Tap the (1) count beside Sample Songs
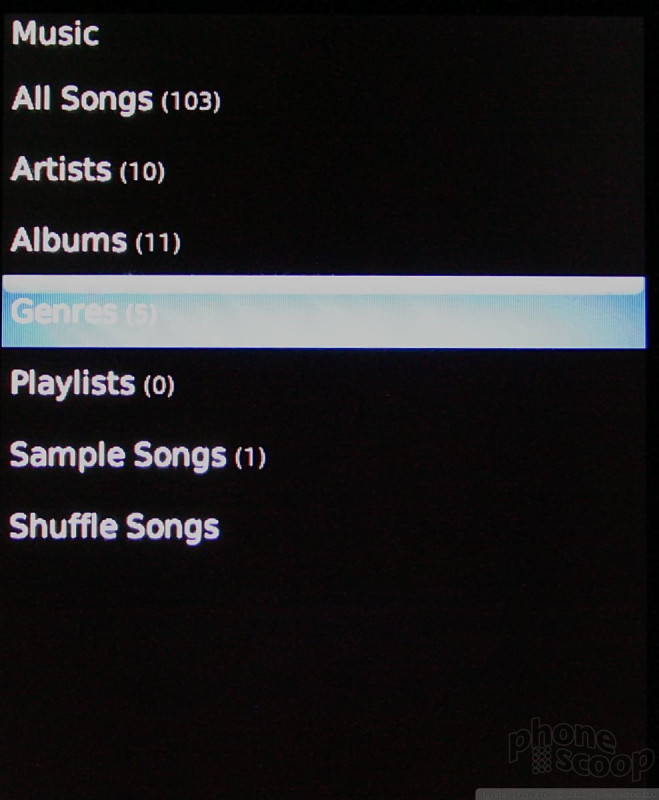 click(x=250, y=457)
